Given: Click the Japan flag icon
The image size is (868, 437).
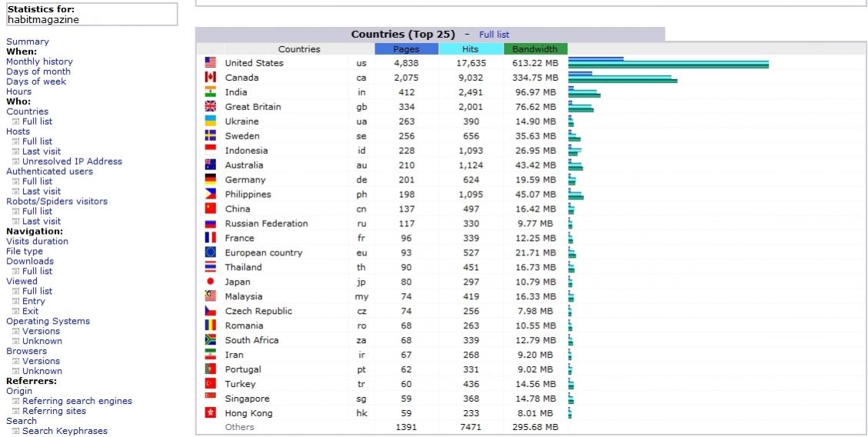Looking at the screenshot, I should pos(211,282).
